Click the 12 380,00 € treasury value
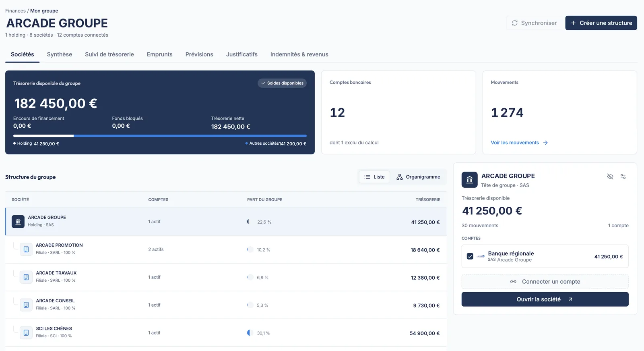This screenshot has height=351, width=644. coord(425,278)
